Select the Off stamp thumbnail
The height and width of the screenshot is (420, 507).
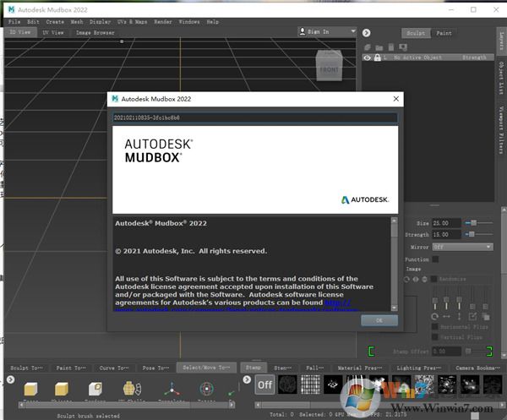tap(264, 385)
